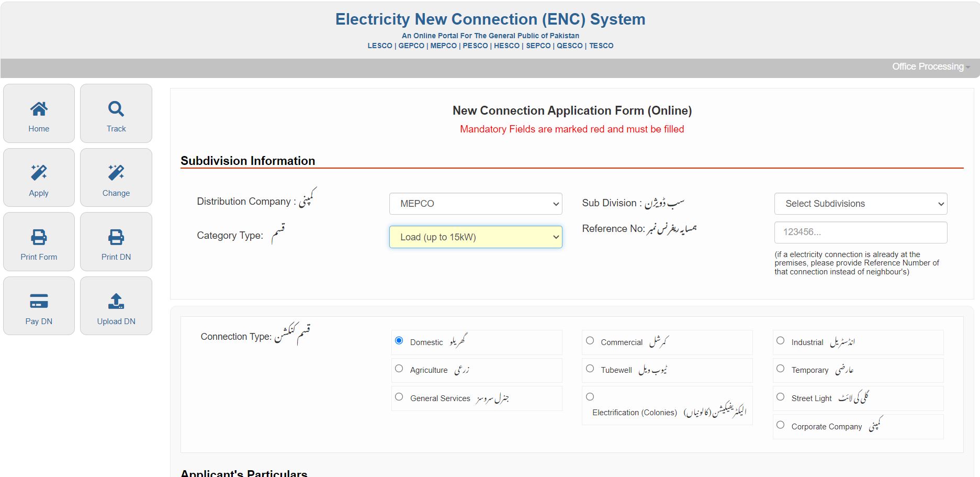Expand the Select Subdivisions dropdown
The height and width of the screenshot is (477, 980).
[860, 204]
